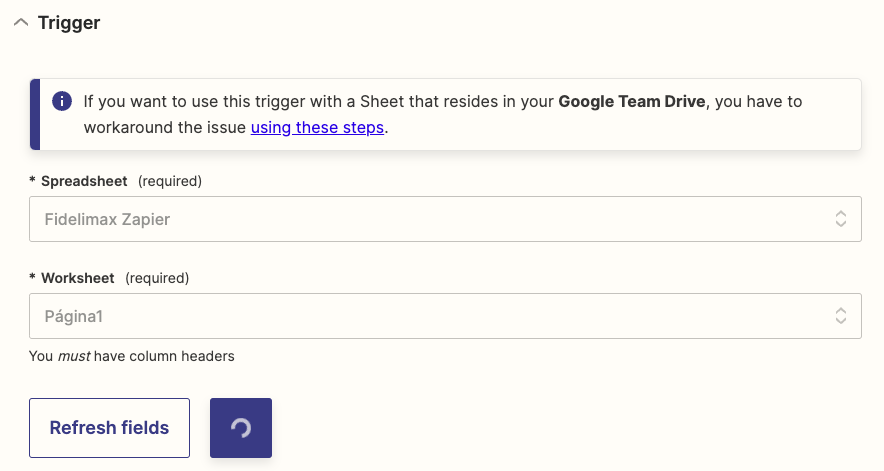Click the "(required)" text beside Spreadsheet
Screen dimensions: 884x471
click(x=170, y=181)
